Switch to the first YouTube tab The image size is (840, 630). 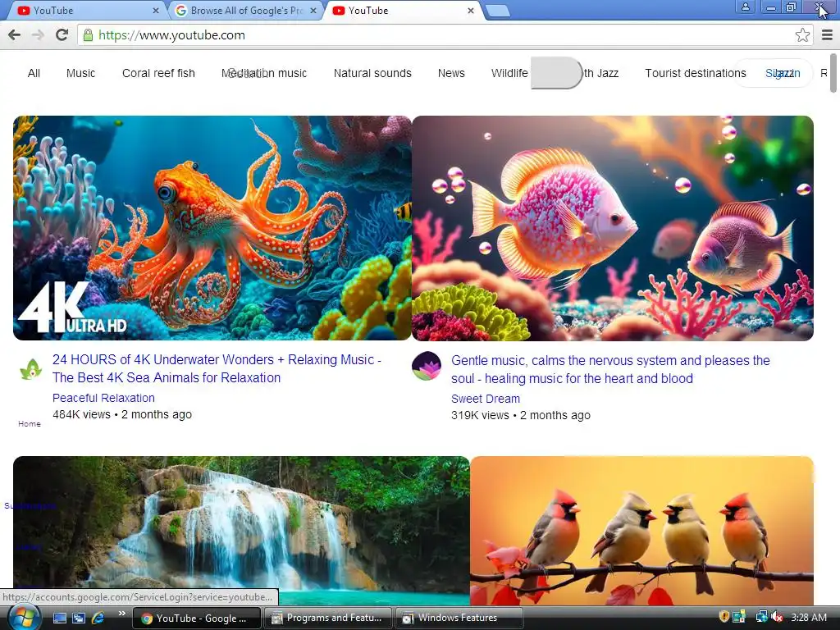pos(85,10)
